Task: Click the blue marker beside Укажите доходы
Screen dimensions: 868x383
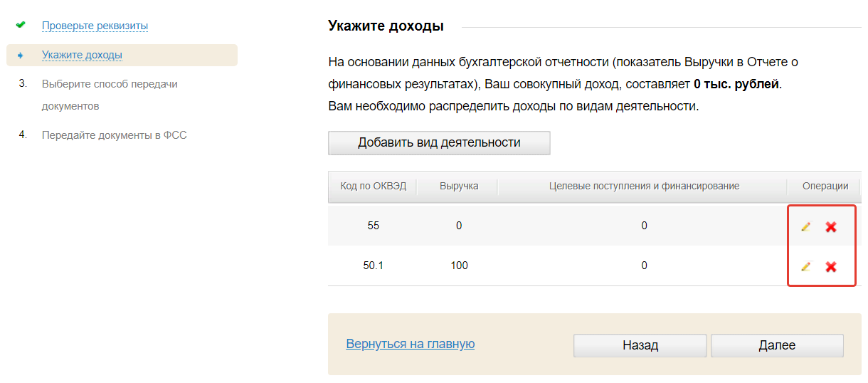Action: tap(21, 55)
